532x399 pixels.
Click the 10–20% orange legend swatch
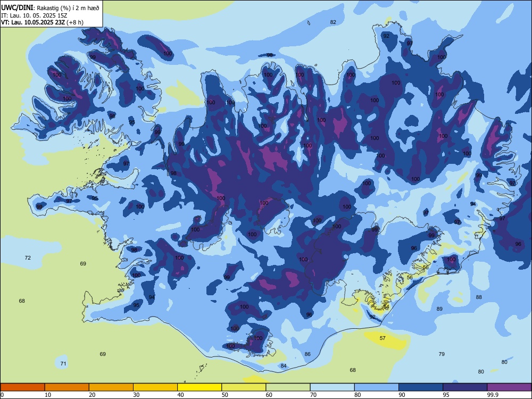tap(67, 387)
